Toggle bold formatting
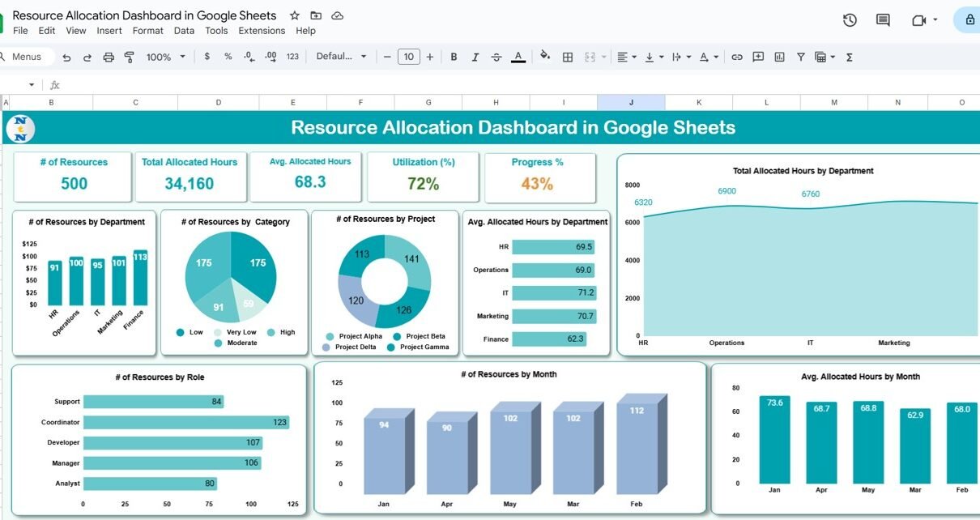This screenshot has height=520, width=980. point(454,57)
